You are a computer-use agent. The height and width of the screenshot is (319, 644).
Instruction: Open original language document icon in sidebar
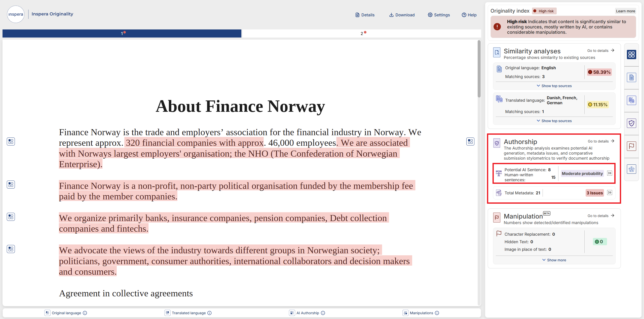pos(631,78)
